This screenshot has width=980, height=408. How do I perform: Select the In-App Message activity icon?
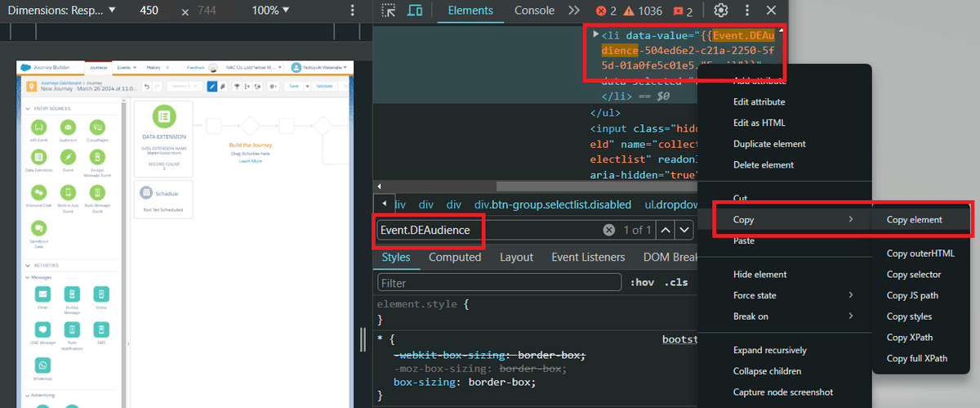[x=73, y=294]
